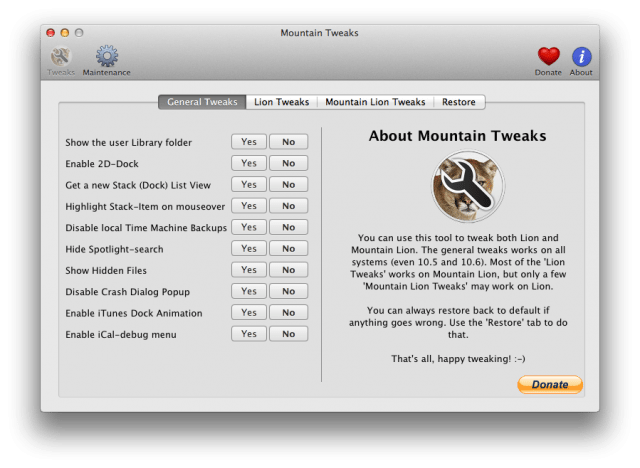Enable showing the user Library folder
The image size is (640, 468).
(x=249, y=142)
